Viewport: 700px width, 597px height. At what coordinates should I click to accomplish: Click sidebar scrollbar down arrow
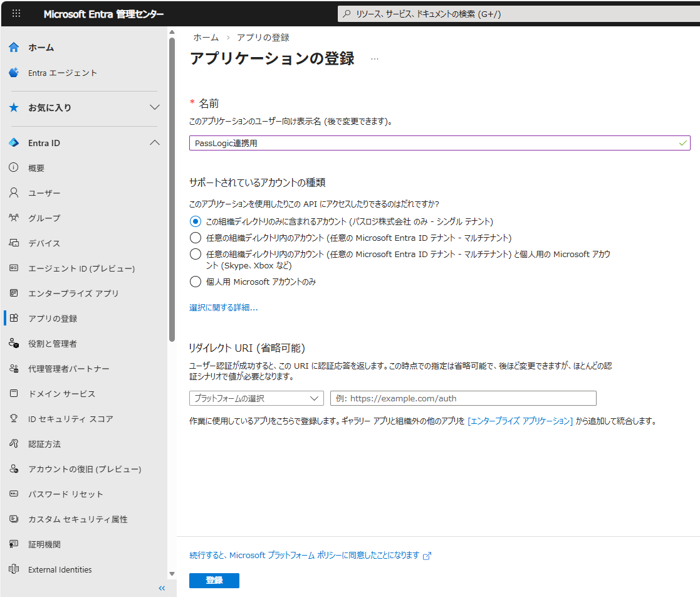coord(172,574)
